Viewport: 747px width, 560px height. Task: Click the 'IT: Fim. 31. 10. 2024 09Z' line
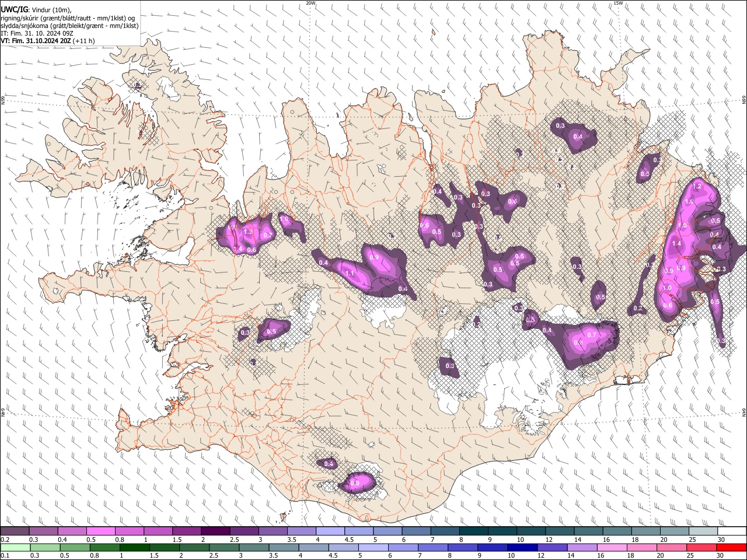(37, 33)
